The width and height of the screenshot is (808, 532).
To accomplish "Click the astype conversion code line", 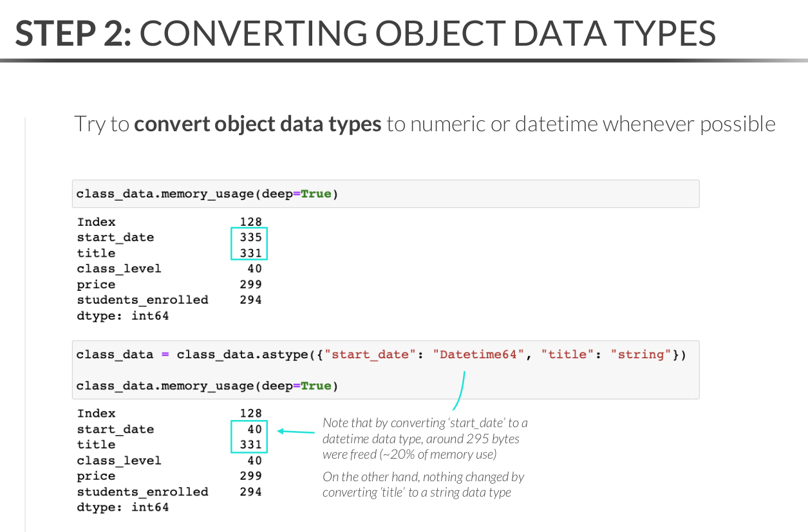I will click(x=381, y=354).
